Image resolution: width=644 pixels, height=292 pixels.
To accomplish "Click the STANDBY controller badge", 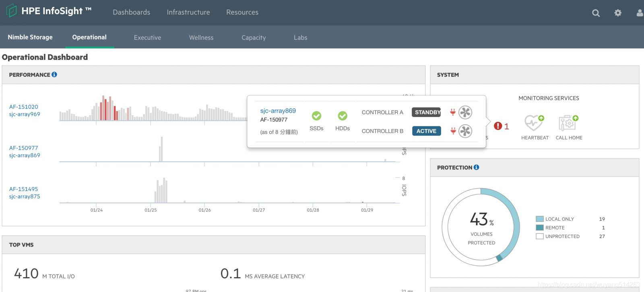I will 427,112.
